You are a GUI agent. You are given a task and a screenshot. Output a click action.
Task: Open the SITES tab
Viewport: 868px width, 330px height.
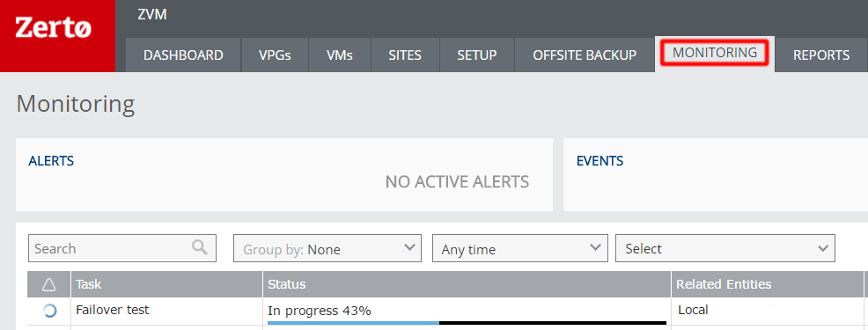(x=405, y=55)
